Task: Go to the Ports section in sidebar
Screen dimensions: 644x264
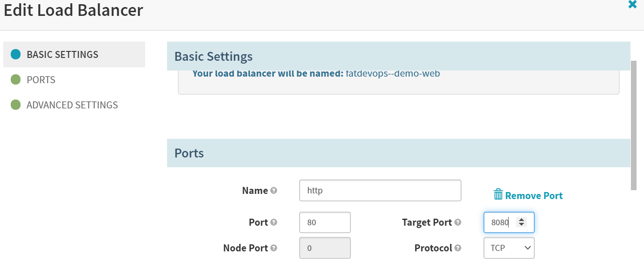Action: pos(41,80)
